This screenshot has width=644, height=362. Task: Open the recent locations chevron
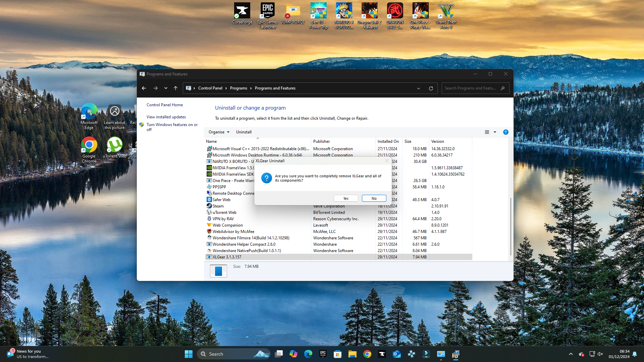coord(166,88)
